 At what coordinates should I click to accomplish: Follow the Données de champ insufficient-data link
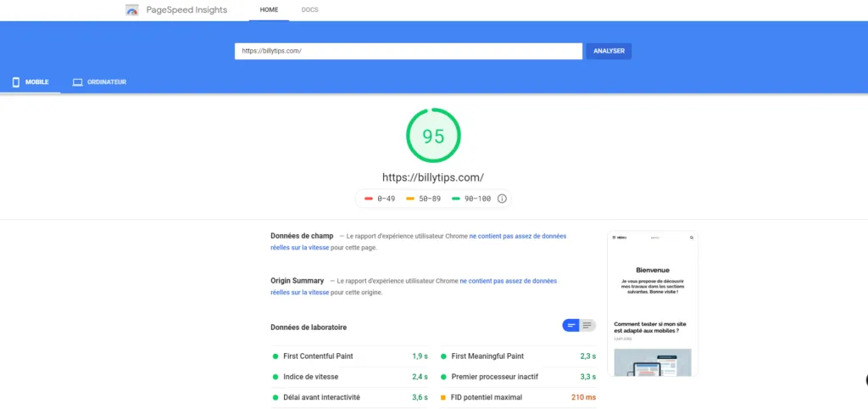click(x=518, y=236)
